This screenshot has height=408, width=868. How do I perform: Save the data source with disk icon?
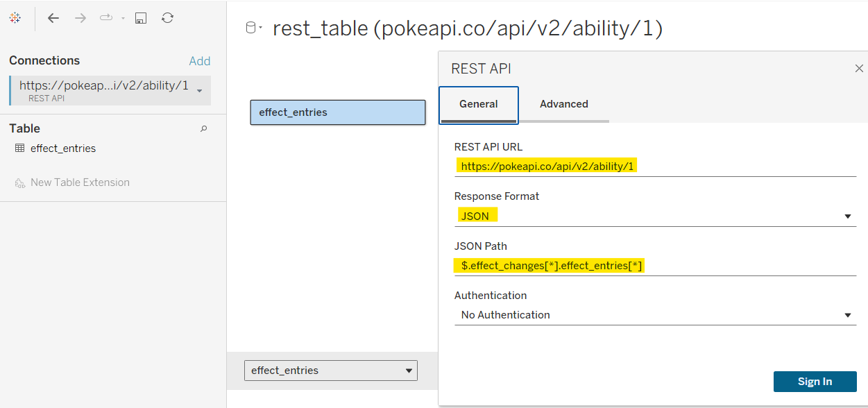141,18
